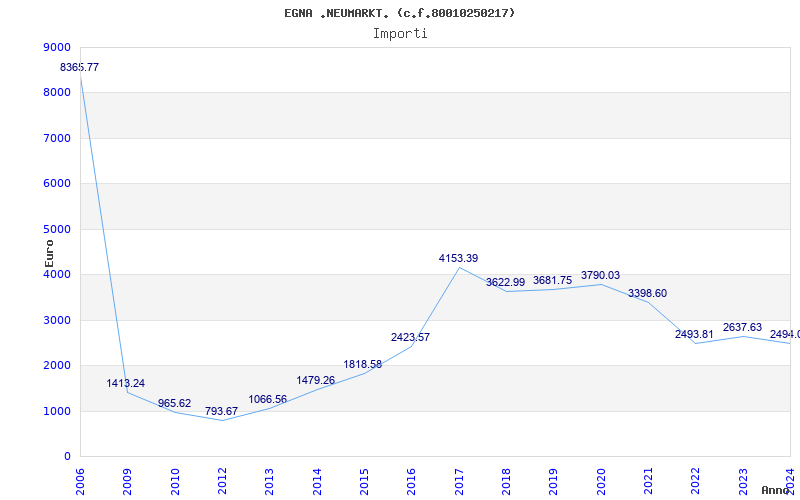
Task: Click the Anno x-axis label
Action: coord(778,490)
